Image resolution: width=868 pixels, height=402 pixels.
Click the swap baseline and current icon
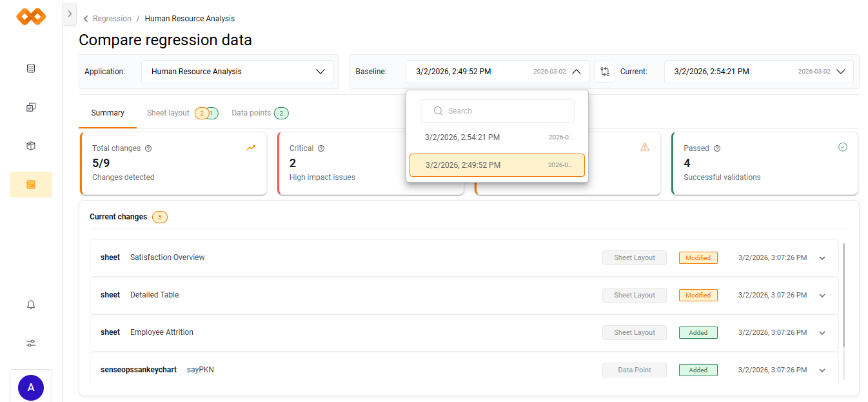pyautogui.click(x=604, y=72)
